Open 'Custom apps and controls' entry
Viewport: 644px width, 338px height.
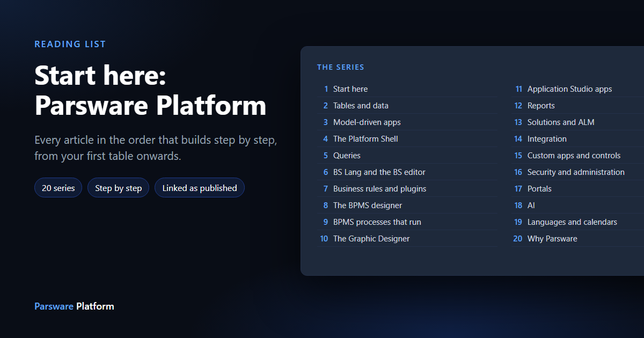pos(577,156)
